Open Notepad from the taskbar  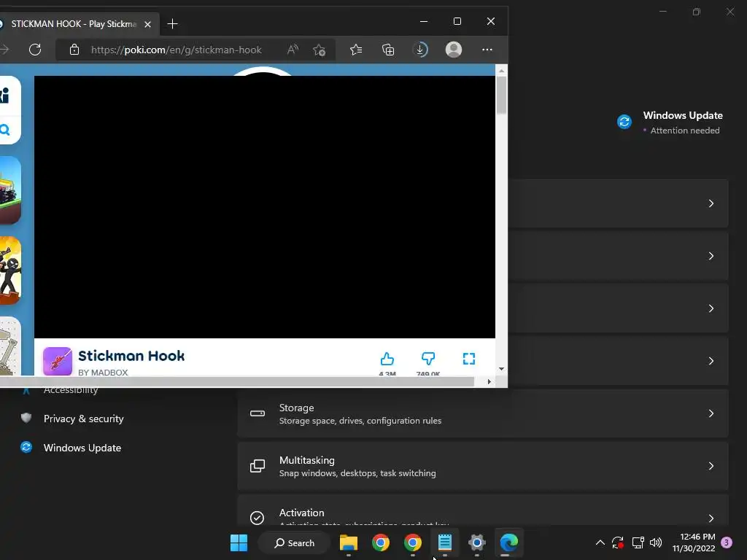tap(444, 542)
